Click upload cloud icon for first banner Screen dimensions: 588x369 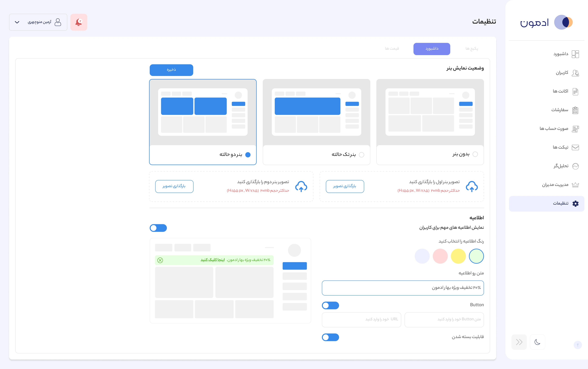coord(472,187)
